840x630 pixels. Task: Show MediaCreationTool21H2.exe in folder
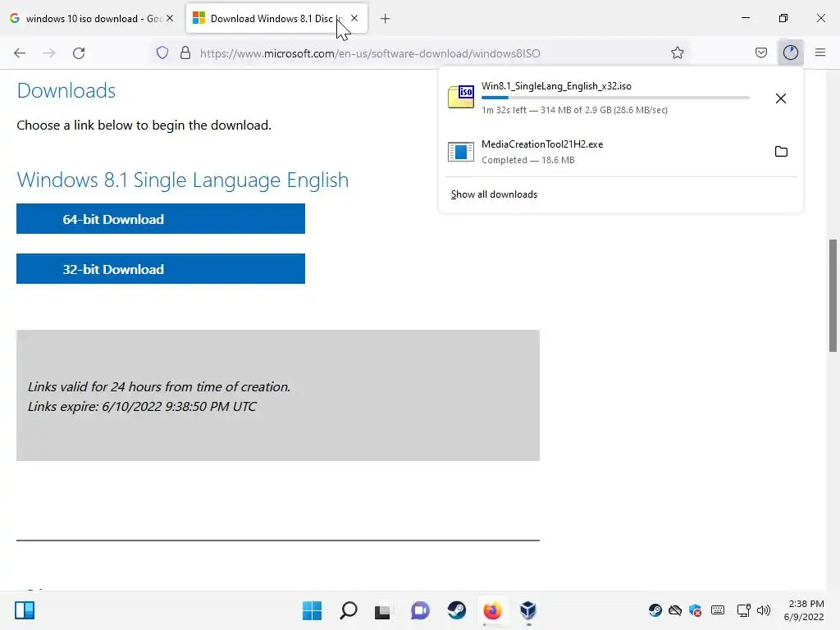[781, 152]
